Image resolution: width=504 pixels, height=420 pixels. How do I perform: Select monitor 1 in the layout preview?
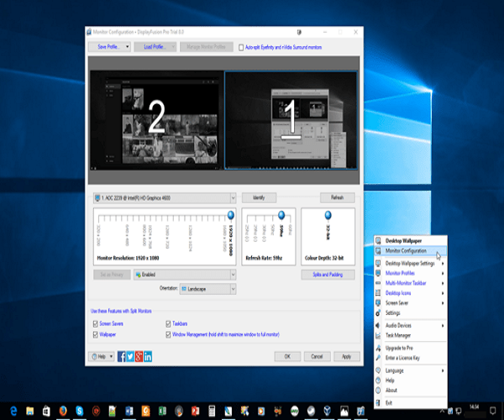point(291,120)
